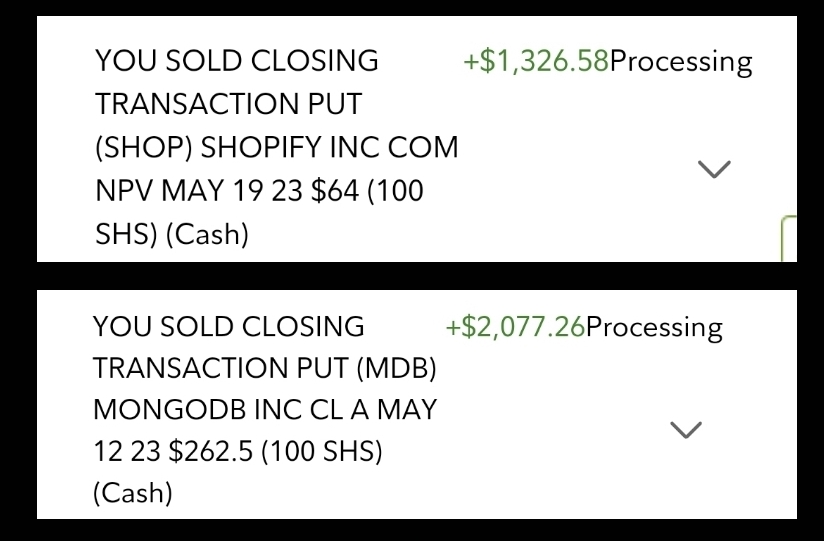This screenshot has height=541, width=824.
Task: Expand the Shopify transaction details chevron
Action: (x=714, y=169)
